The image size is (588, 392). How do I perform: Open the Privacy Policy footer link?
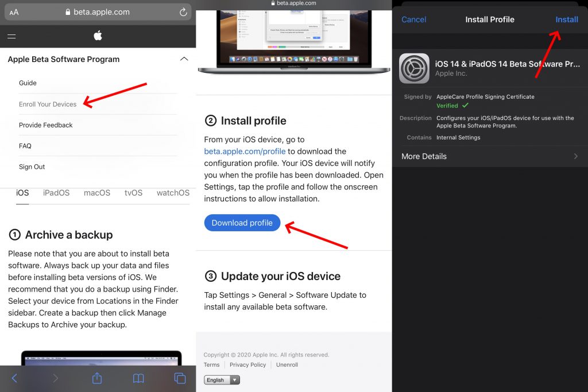(x=248, y=364)
